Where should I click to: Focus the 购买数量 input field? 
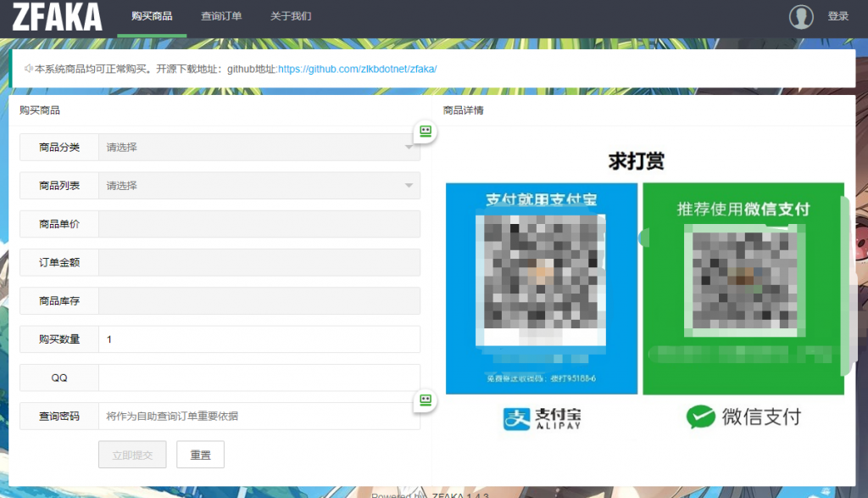tap(259, 339)
